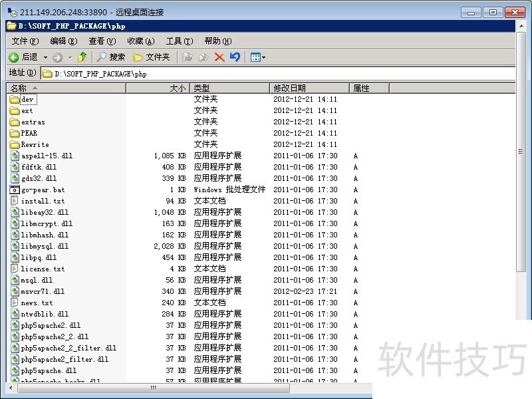
Task: Select the go-pear.bat batch file icon
Action: pyautogui.click(x=15, y=190)
